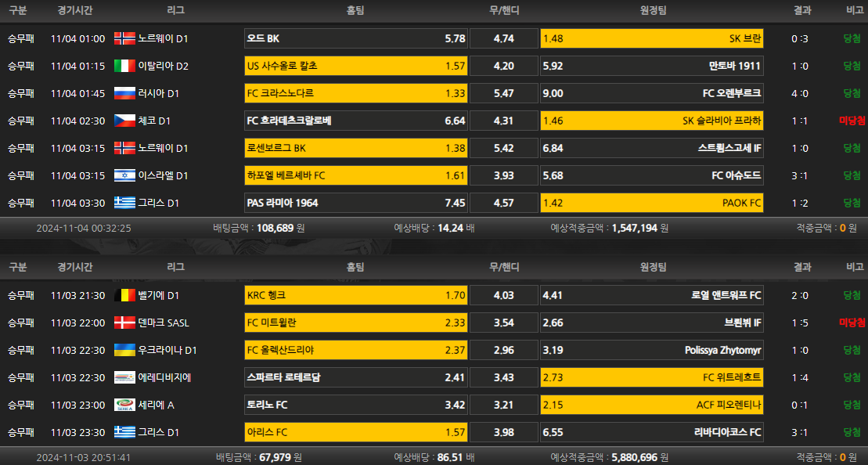Select home team FC 미트윌란
This screenshot has width=868, height=465.
coord(356,323)
